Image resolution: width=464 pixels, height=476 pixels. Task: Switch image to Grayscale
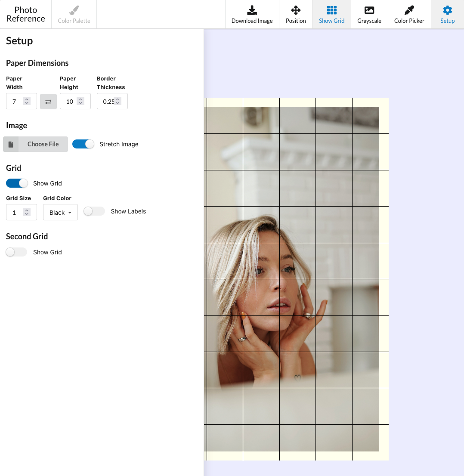tap(369, 15)
